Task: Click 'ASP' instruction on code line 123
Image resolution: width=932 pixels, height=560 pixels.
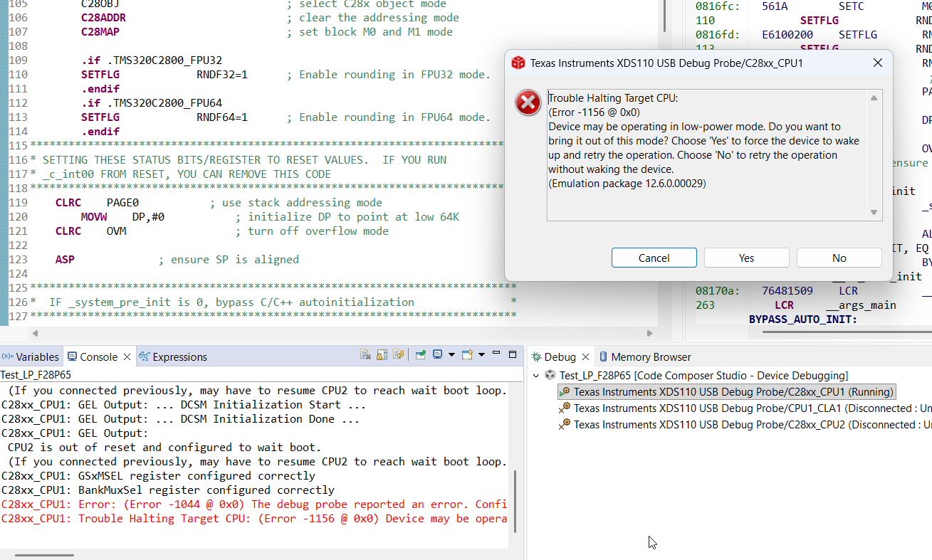Action: coord(65,260)
